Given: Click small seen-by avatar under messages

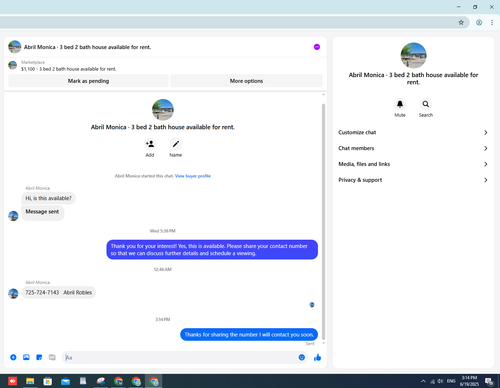Looking at the screenshot, I should tap(312, 305).
